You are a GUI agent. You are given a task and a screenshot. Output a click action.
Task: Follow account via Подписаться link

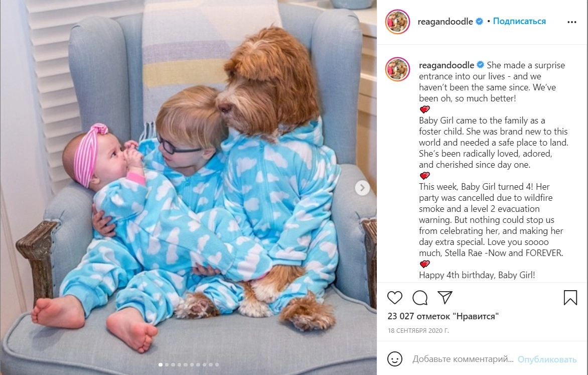(x=519, y=22)
